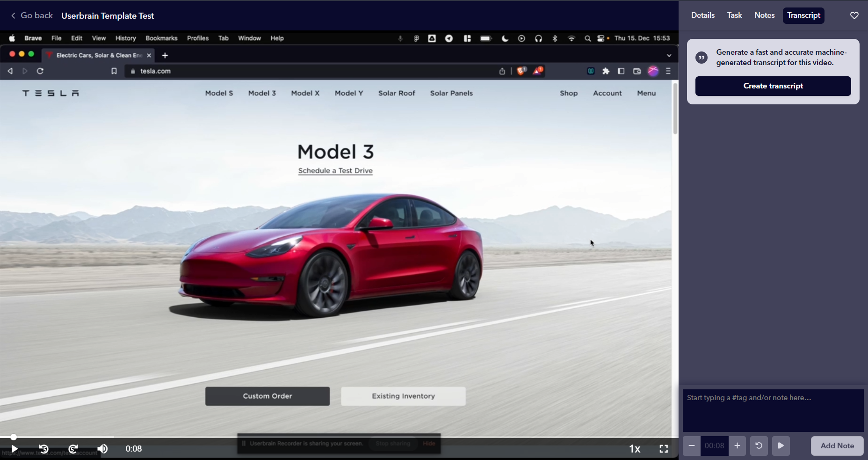Bookmark the page with the bookmark icon
This screenshot has height=460, width=868.
[114, 71]
